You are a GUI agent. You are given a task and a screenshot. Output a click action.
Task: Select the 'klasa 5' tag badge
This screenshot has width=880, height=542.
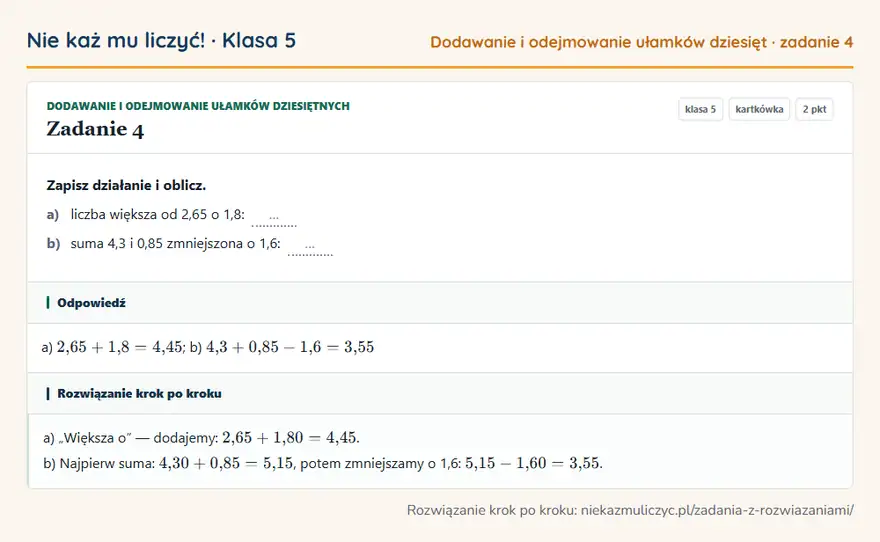point(700,109)
